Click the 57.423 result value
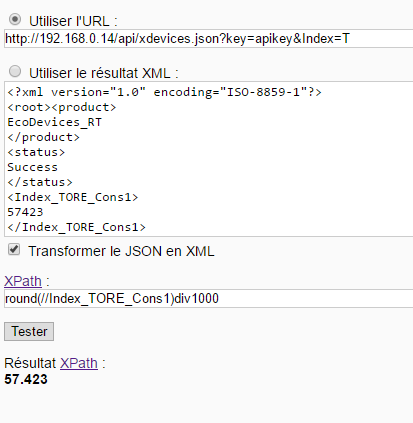Screen dimensions: 413x423 (x=26, y=379)
